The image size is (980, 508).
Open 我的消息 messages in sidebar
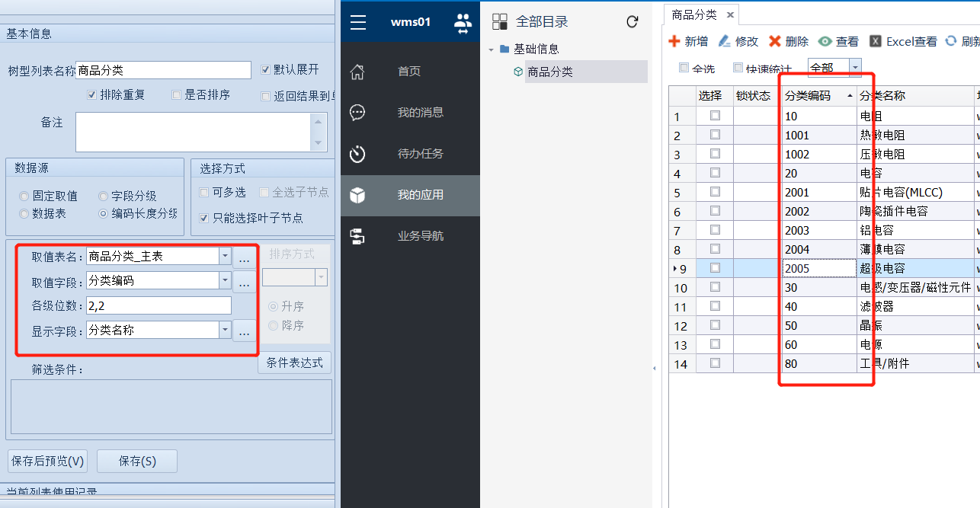coord(357,113)
